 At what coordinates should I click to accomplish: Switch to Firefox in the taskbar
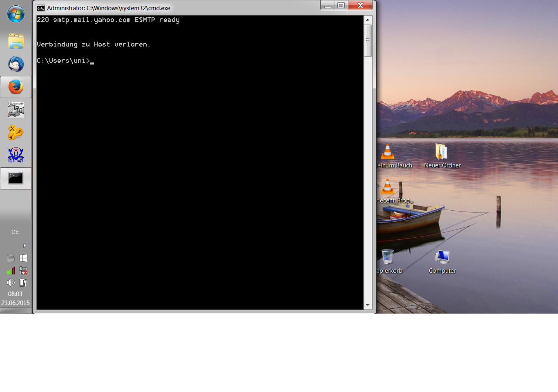(x=16, y=87)
